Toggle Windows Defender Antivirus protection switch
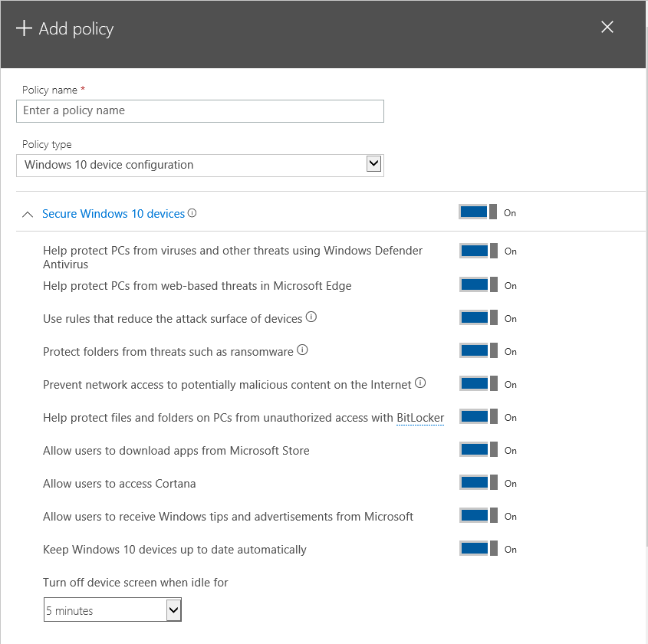Image resolution: width=648 pixels, height=644 pixels. coord(479,251)
